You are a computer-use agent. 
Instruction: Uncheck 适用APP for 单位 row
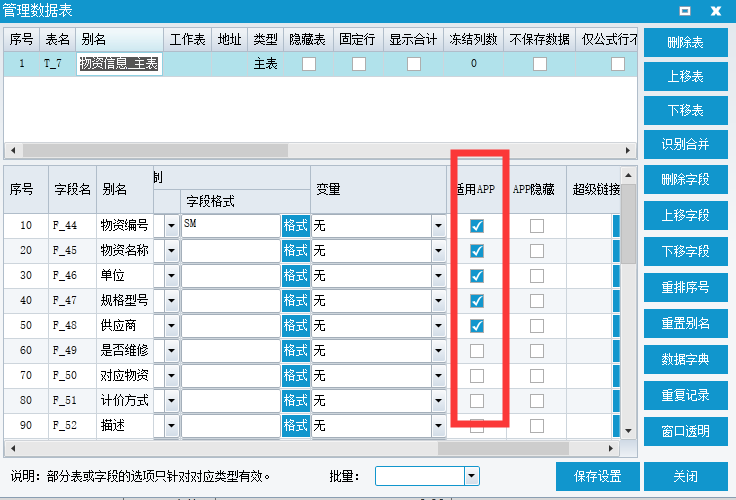tap(477, 276)
